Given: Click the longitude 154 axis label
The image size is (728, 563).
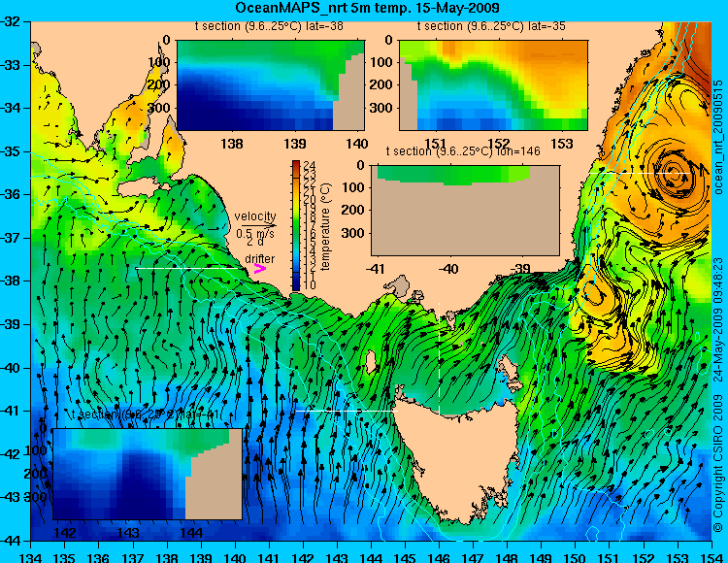Looking at the screenshot, I should coord(711,557).
